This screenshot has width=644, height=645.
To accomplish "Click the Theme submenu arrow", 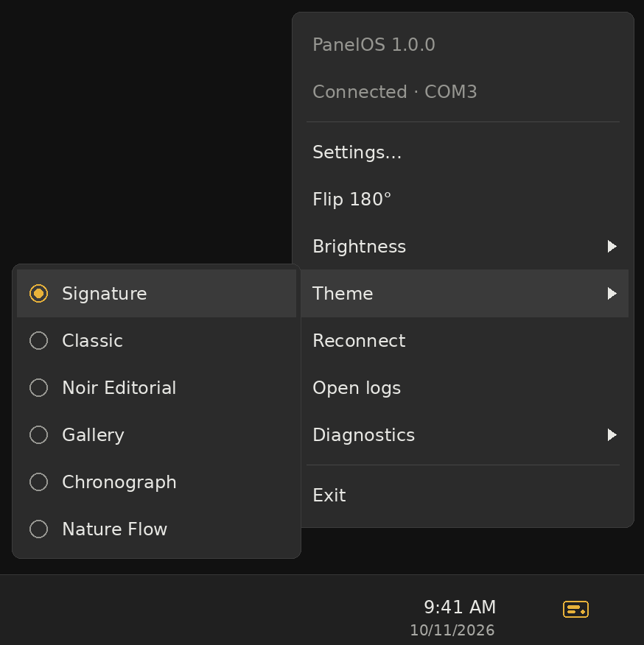I will [x=612, y=293].
